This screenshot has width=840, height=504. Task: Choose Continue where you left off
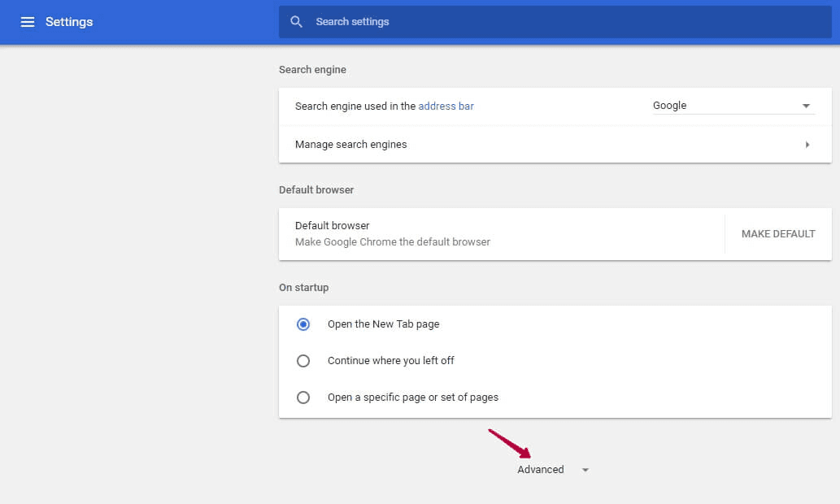303,360
